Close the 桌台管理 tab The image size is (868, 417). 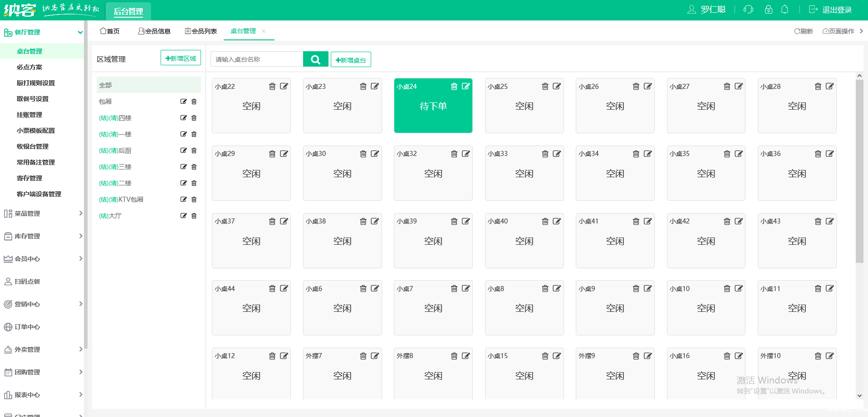pos(264,31)
